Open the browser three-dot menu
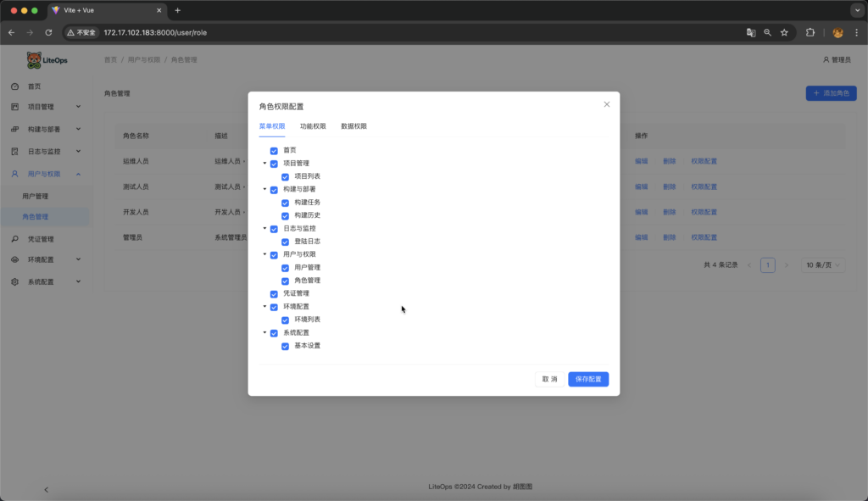The width and height of the screenshot is (868, 501). [x=856, y=32]
